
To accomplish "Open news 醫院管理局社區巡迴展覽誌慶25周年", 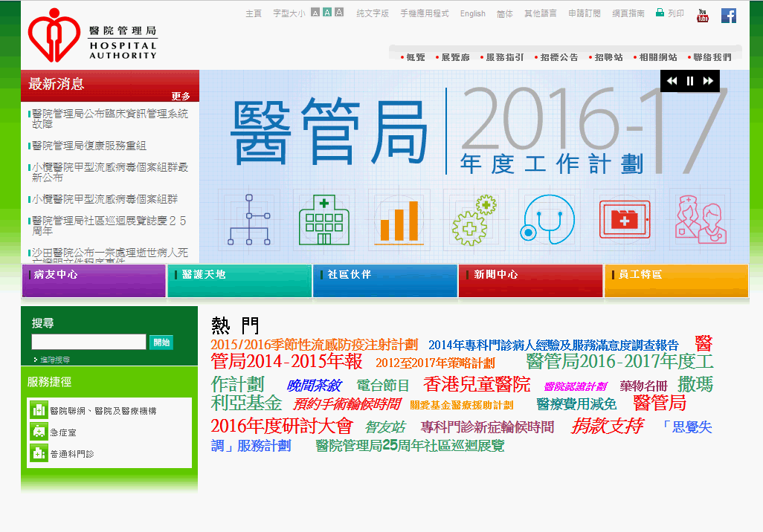I will pos(109,226).
